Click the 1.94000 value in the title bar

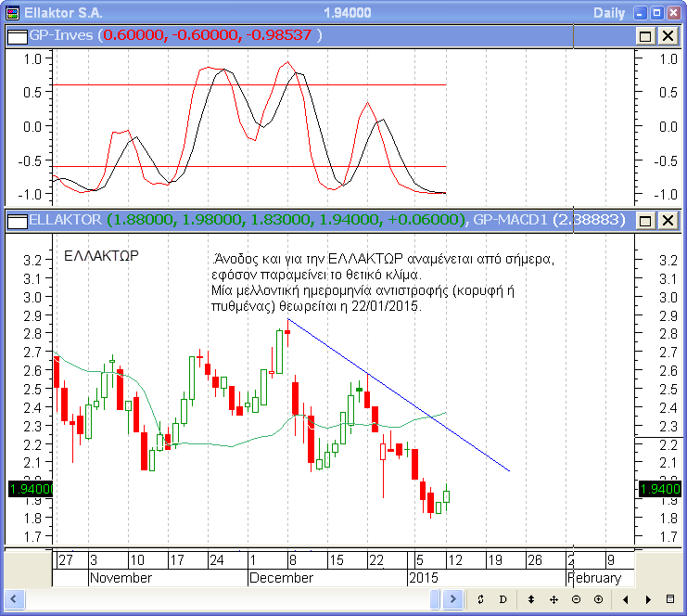(348, 13)
